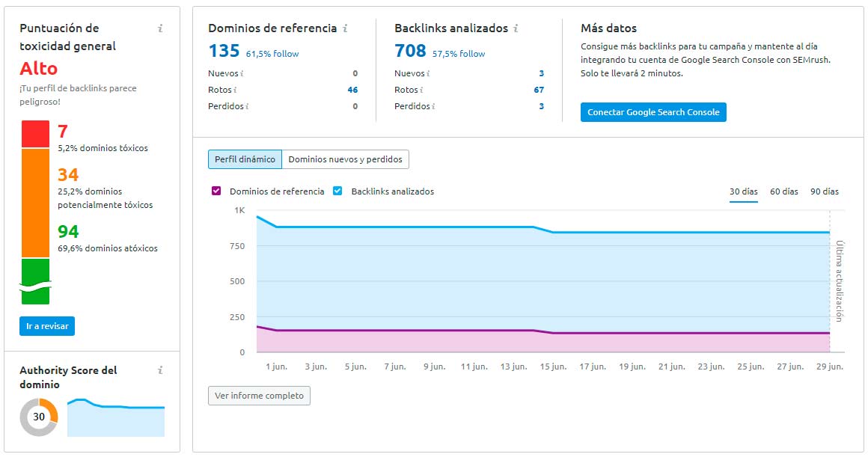This screenshot has width=868, height=457.
Task: Toggle the Backlinks analizados chart checkbox
Action: click(x=337, y=191)
